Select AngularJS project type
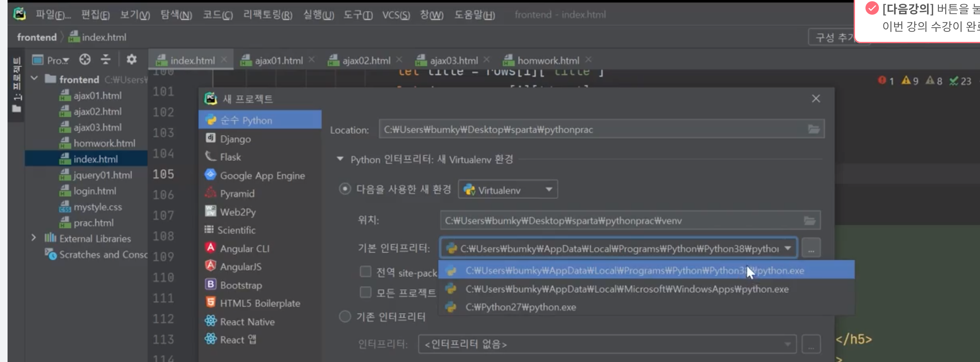Screen dimensions: 980x362 click(x=260, y=266)
